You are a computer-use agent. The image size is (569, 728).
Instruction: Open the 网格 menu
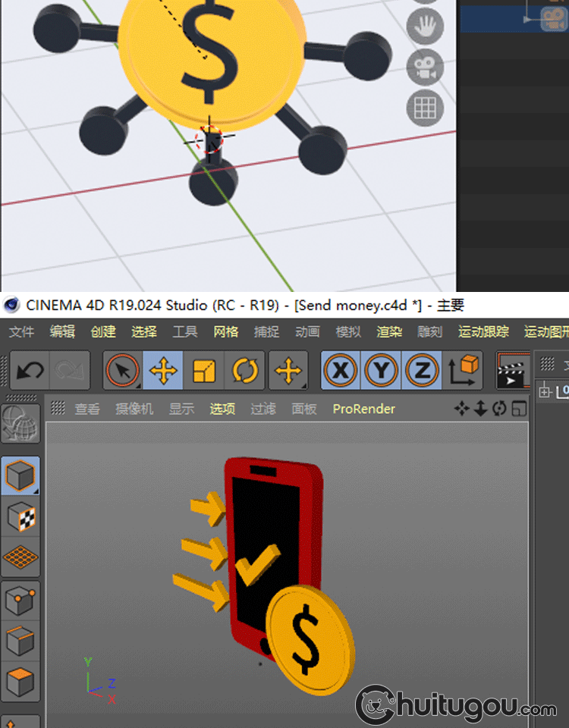point(226,331)
